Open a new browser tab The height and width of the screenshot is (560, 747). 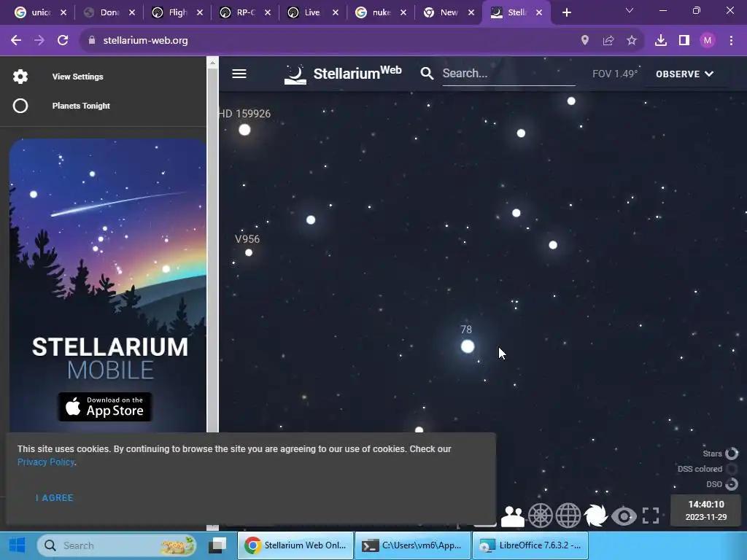click(x=566, y=12)
